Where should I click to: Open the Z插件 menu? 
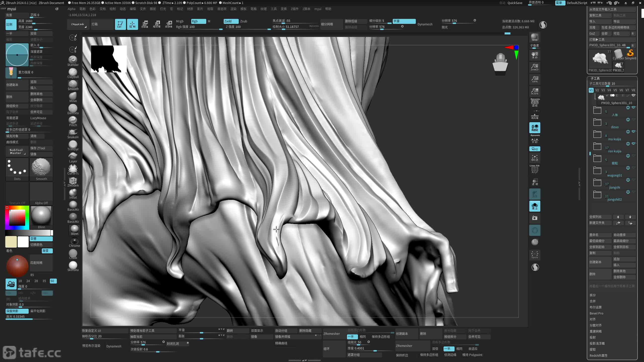point(294,9)
